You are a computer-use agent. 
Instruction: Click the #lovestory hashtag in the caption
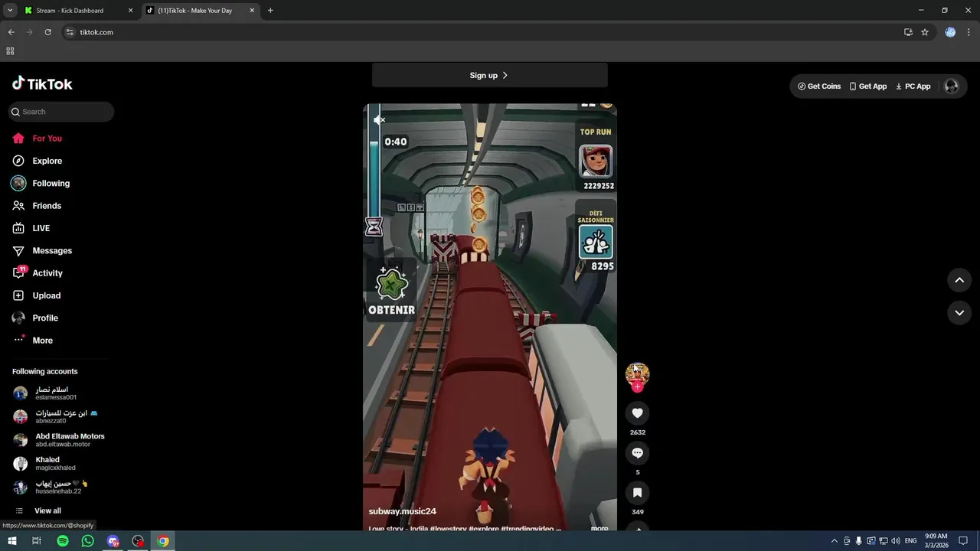pyautogui.click(x=447, y=528)
